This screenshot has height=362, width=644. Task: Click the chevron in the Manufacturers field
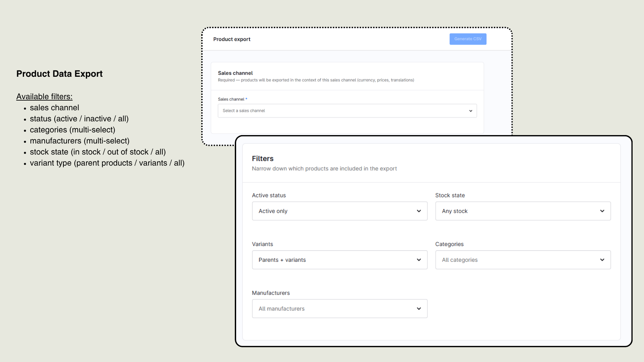point(419,308)
